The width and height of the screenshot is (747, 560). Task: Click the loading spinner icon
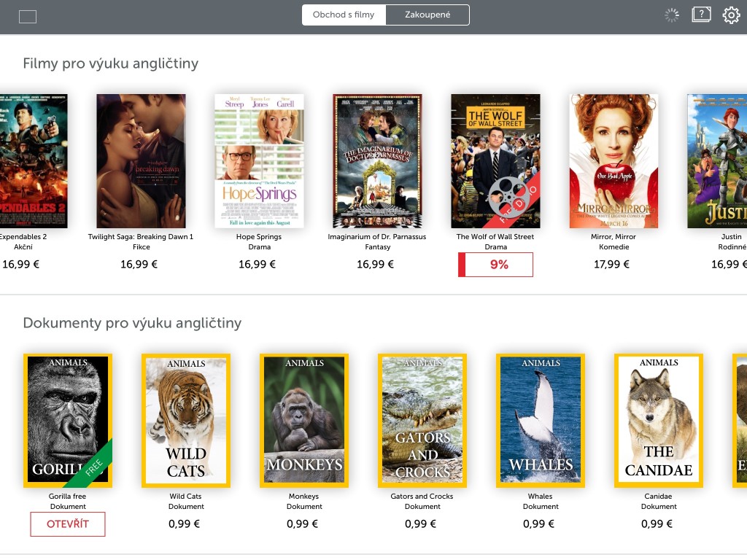click(x=672, y=15)
